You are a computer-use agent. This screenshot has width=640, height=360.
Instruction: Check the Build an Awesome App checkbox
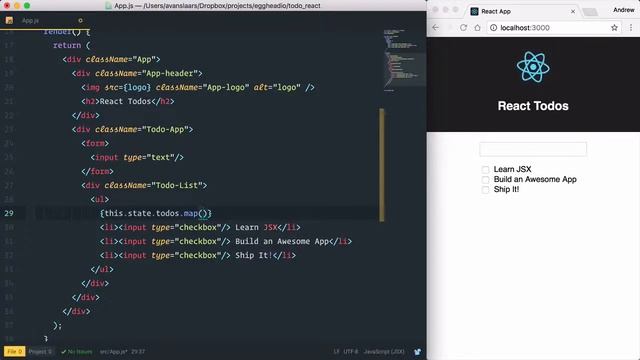[x=485, y=180]
